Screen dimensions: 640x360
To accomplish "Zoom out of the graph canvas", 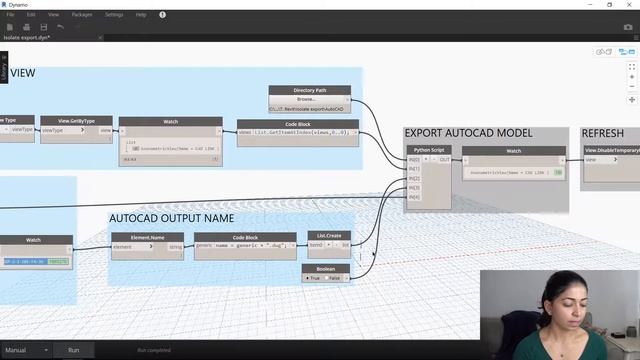I will coord(632,86).
